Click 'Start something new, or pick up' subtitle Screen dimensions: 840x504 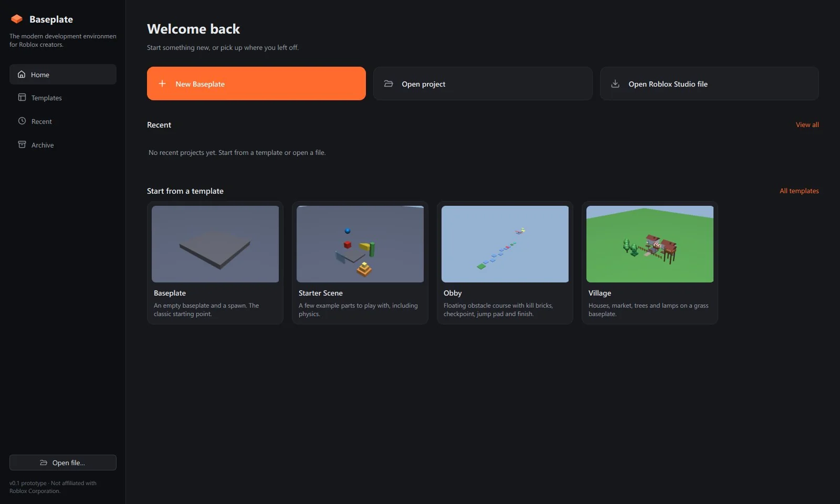pyautogui.click(x=223, y=47)
